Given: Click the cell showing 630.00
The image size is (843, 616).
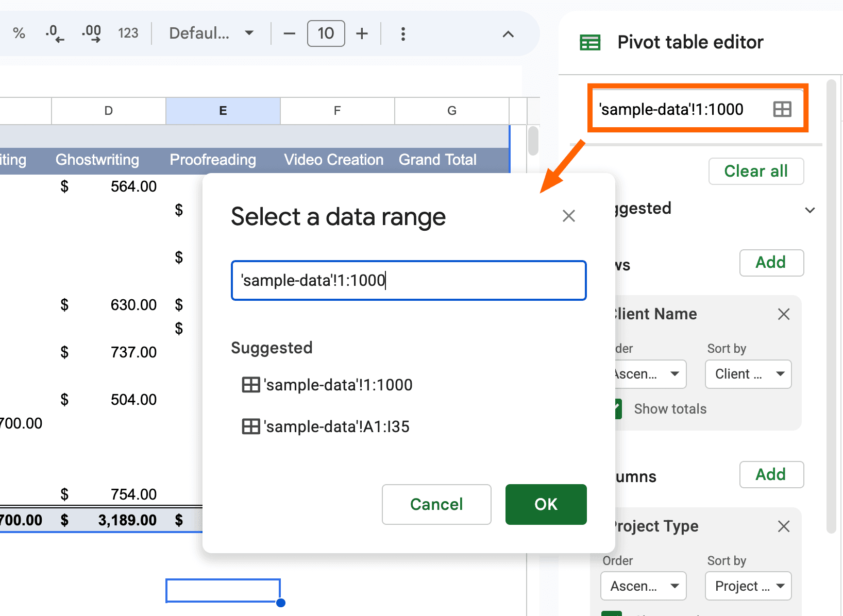Looking at the screenshot, I should coord(109,305).
